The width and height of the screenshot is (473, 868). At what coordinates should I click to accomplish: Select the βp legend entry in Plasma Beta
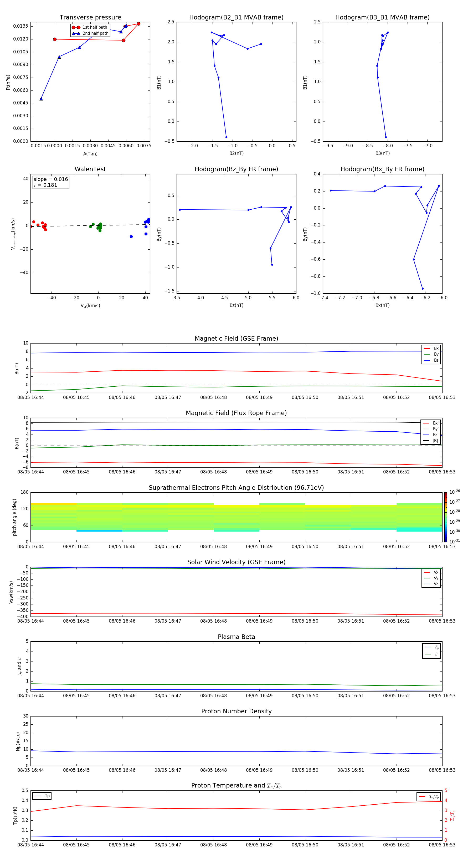pyautogui.click(x=431, y=647)
